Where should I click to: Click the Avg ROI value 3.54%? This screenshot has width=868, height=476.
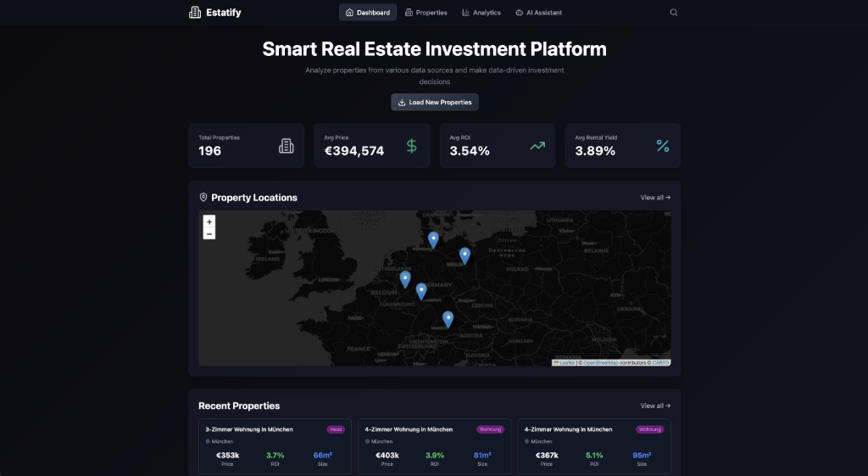click(470, 151)
